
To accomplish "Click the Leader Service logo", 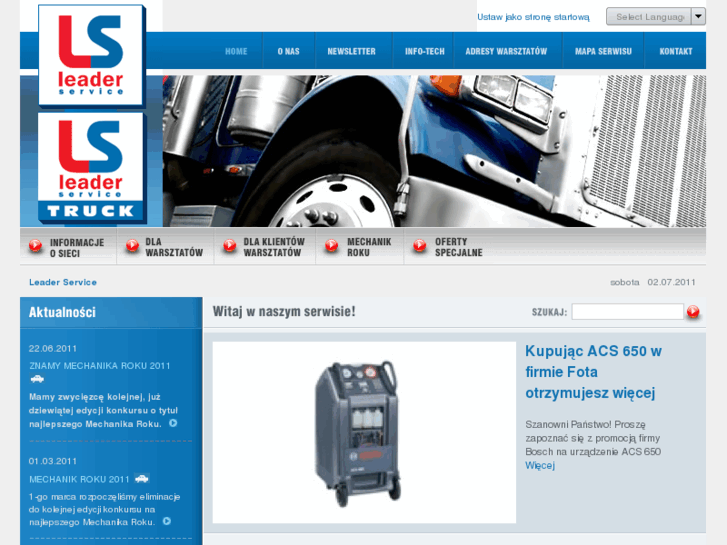I will click(x=92, y=56).
